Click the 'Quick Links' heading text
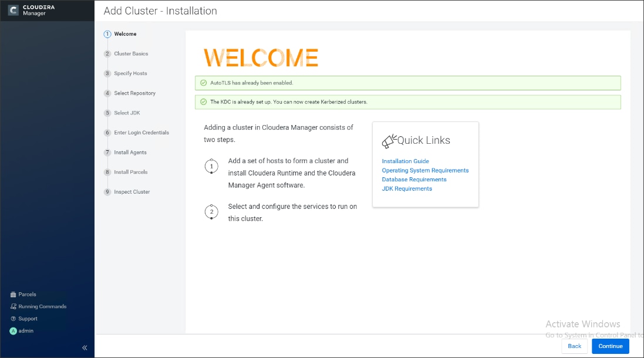Image resolution: width=644 pixels, height=358 pixels. click(x=423, y=140)
